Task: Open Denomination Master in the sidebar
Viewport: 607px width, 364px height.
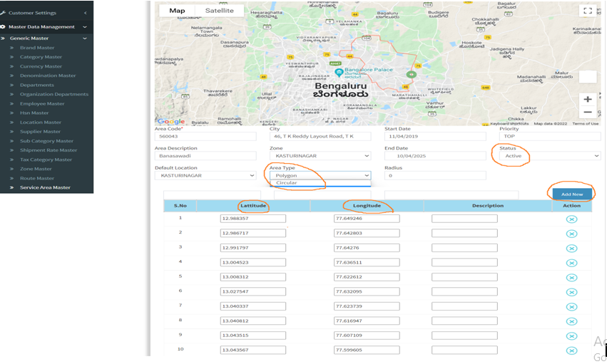Action: pos(48,76)
